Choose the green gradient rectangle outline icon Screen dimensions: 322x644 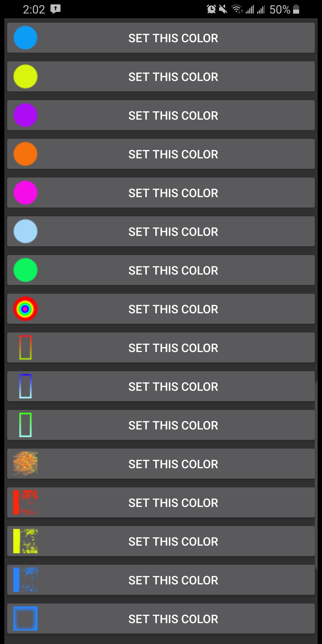(25, 425)
